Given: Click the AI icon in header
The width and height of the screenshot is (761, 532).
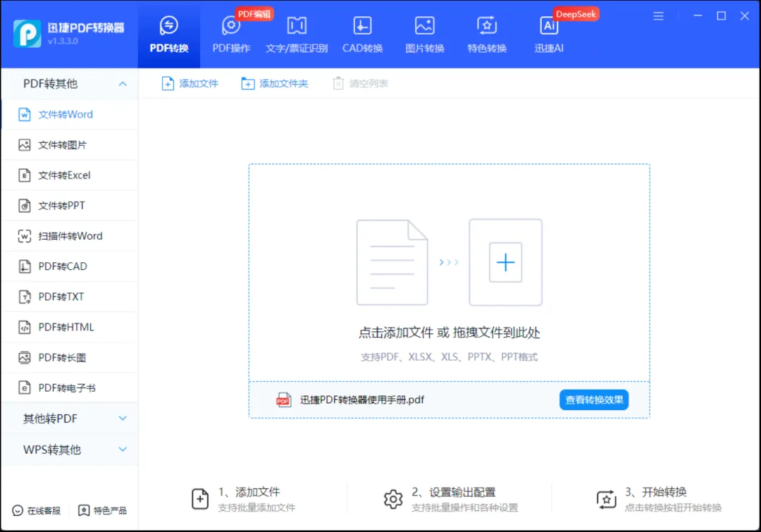Looking at the screenshot, I should (x=549, y=25).
